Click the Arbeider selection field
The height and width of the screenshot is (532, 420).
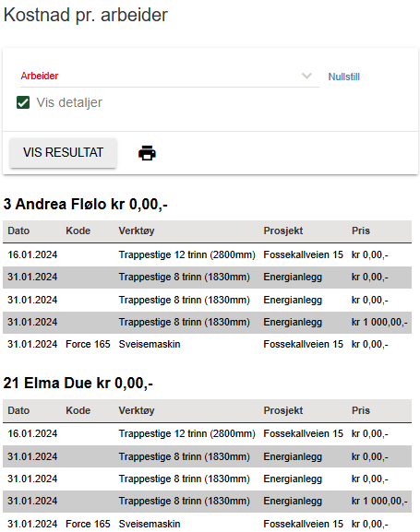click(x=170, y=77)
